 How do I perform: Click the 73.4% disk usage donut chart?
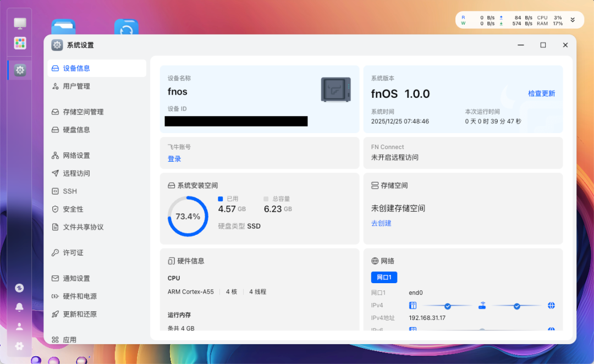pyautogui.click(x=188, y=216)
